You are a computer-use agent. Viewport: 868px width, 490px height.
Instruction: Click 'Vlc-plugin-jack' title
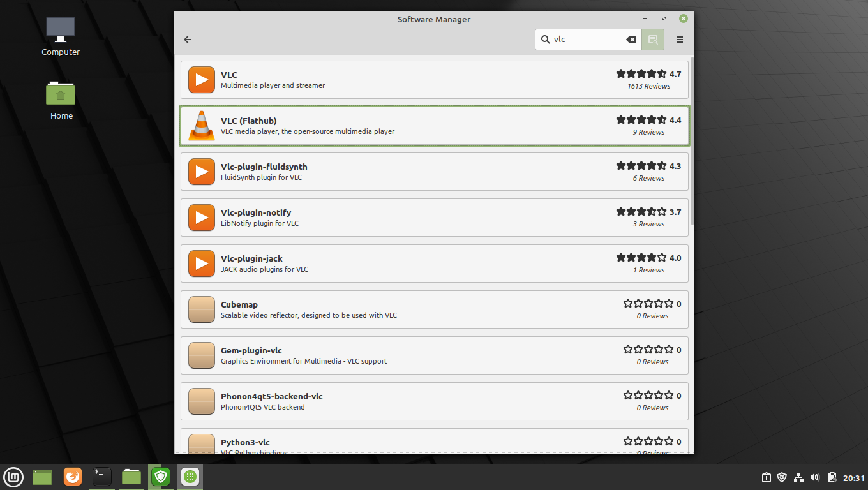tap(251, 258)
